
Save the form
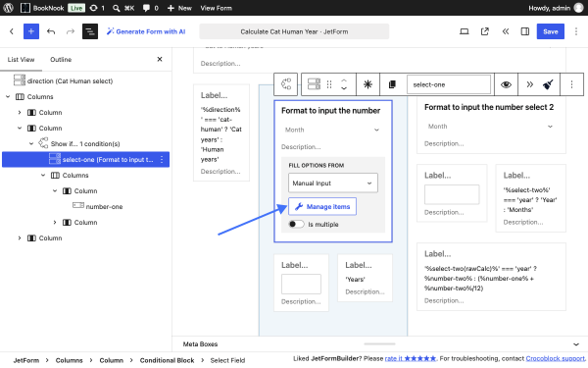coord(550,31)
